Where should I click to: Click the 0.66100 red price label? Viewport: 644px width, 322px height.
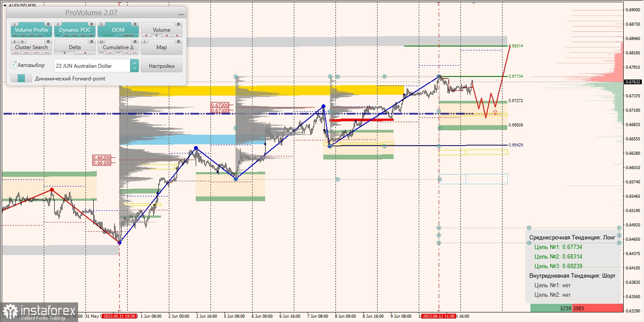tap(102, 163)
